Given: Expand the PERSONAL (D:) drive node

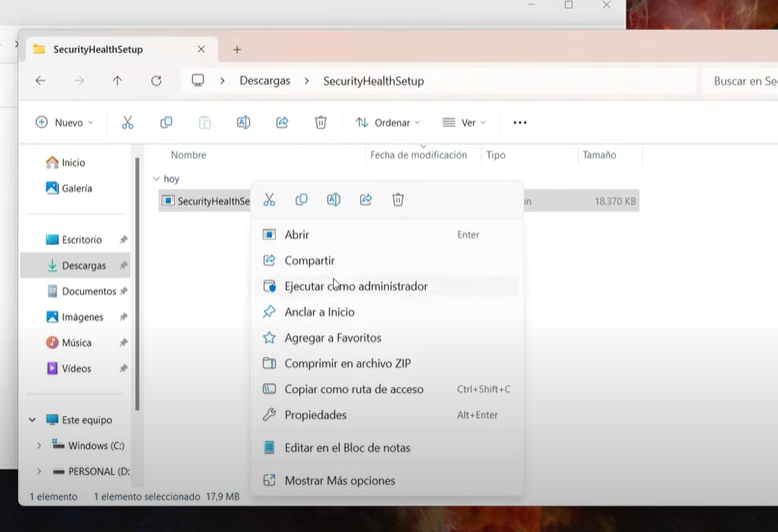Looking at the screenshot, I should [39, 471].
